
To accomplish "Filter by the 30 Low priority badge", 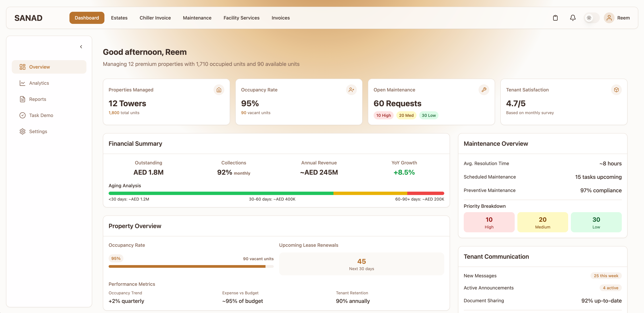I will pos(429,115).
